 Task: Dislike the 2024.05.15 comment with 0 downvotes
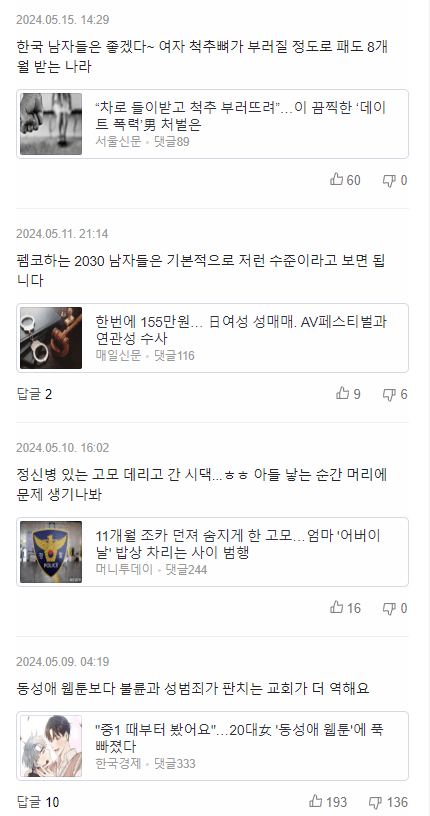pyautogui.click(x=395, y=180)
